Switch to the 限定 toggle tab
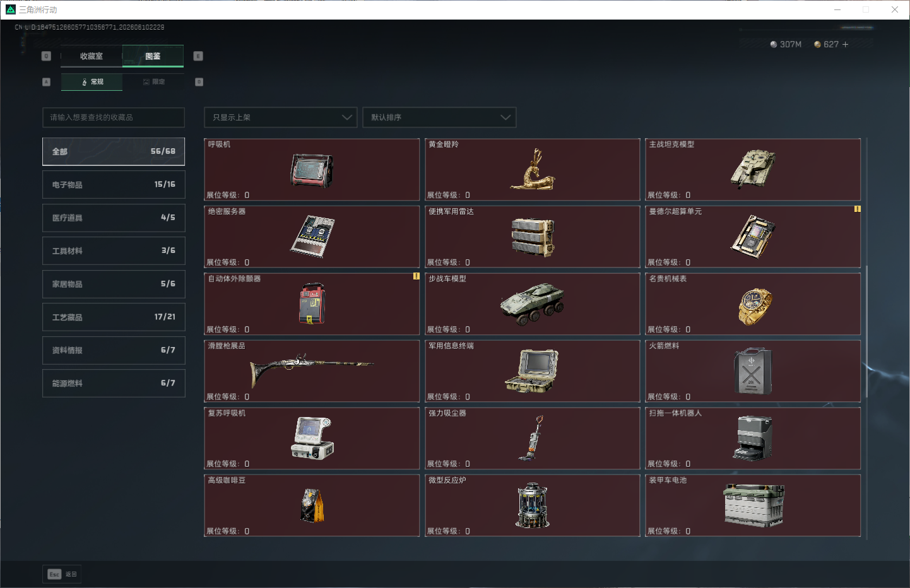 (153, 82)
